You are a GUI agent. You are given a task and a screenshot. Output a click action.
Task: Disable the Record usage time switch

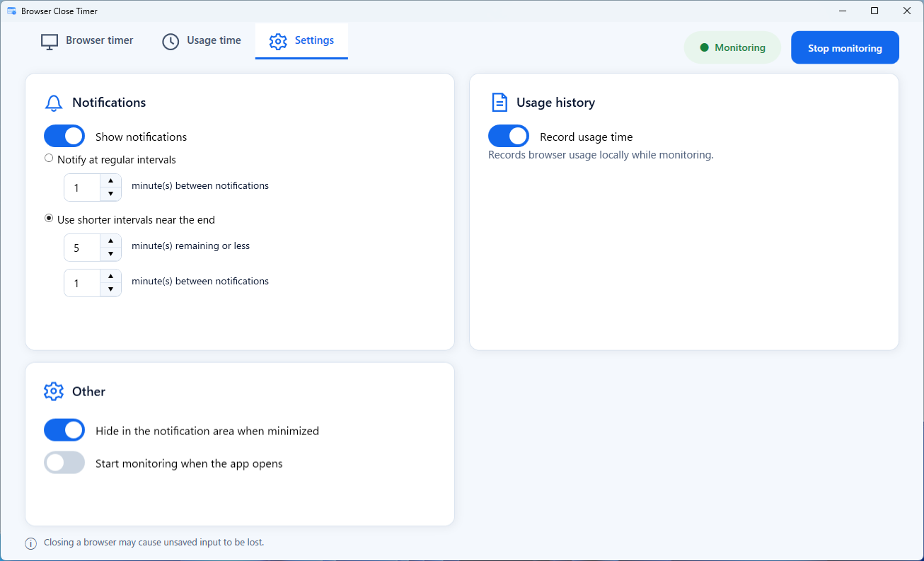point(509,136)
